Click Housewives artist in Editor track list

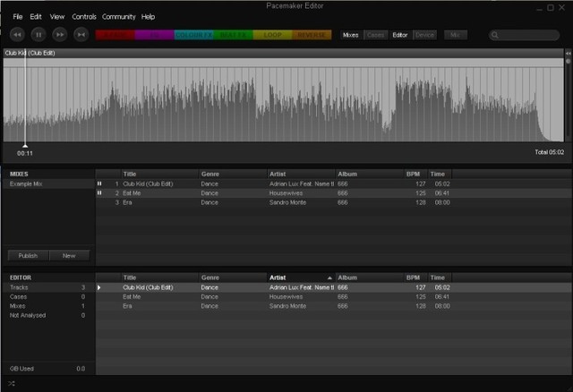(286, 297)
